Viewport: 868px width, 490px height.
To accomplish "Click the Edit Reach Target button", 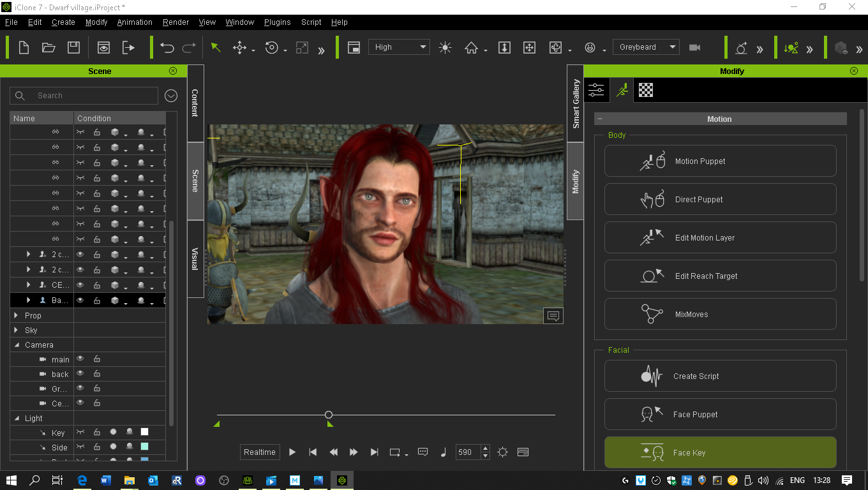I will point(720,276).
